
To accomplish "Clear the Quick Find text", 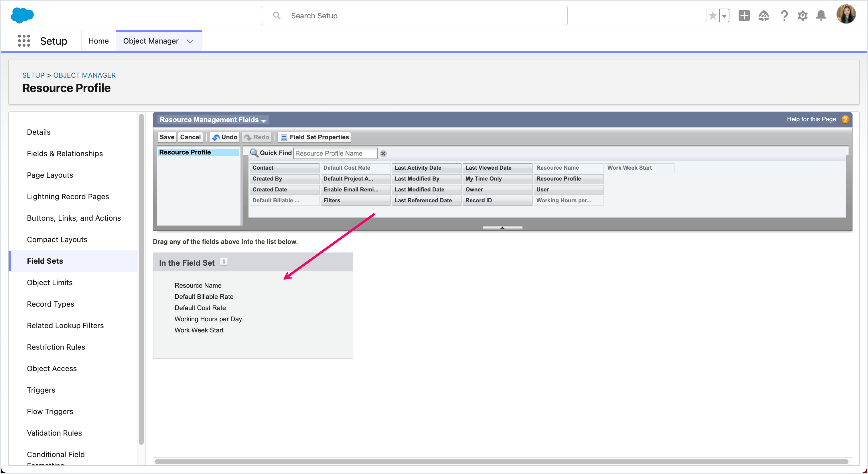I will [383, 154].
